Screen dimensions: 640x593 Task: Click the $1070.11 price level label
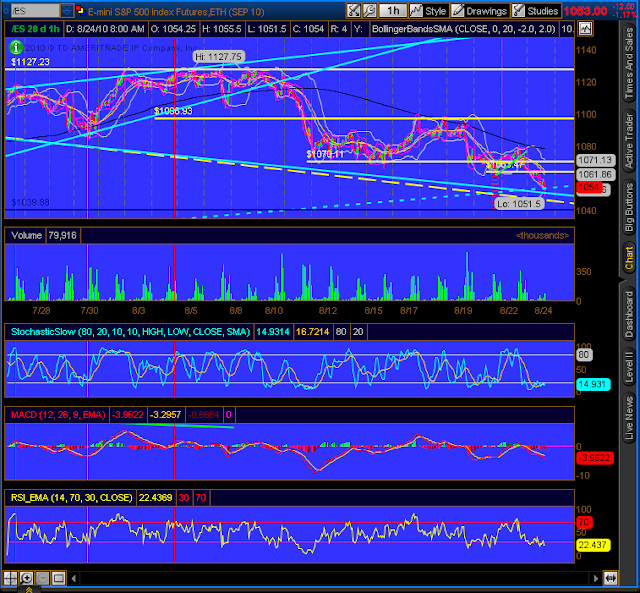(325, 154)
